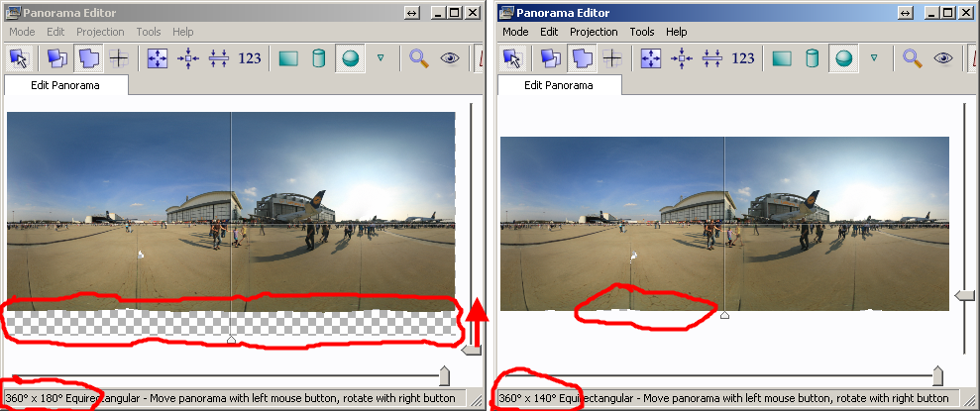Select the Fit Panorama icon in right window
Viewport: 980px width, 411px height.
tap(651, 58)
